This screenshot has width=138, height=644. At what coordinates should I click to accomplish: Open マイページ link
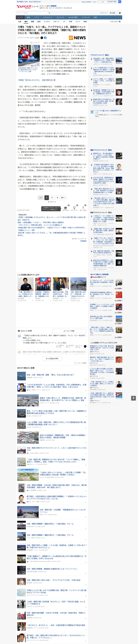(x=103, y=13)
